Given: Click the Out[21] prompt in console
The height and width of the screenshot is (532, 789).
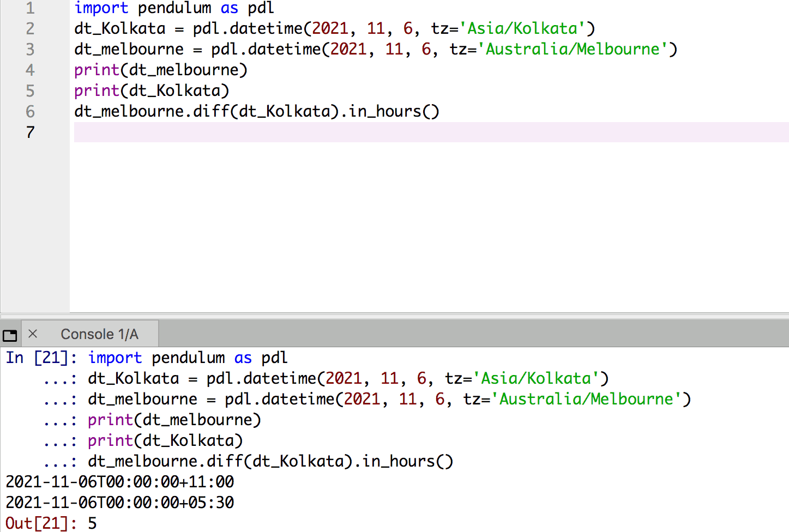Looking at the screenshot, I should point(41,523).
